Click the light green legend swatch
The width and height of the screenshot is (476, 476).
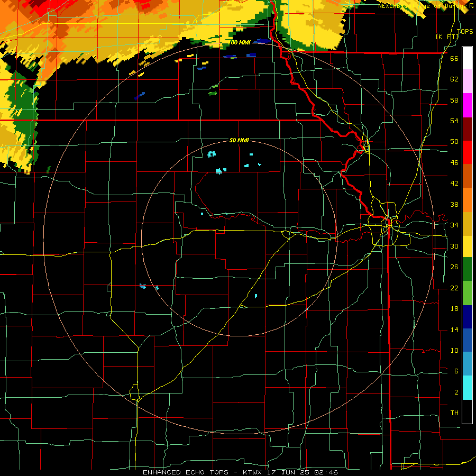[x=467, y=293]
